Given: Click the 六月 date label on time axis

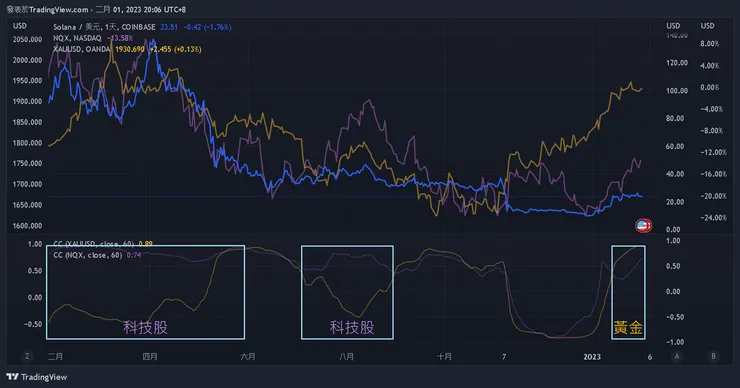Looking at the screenshot, I should tap(248, 356).
